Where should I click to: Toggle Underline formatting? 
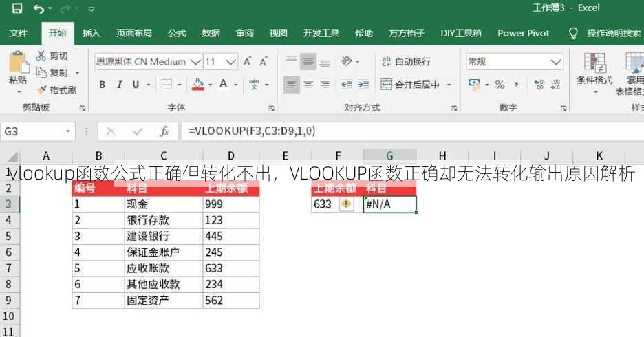[136, 85]
